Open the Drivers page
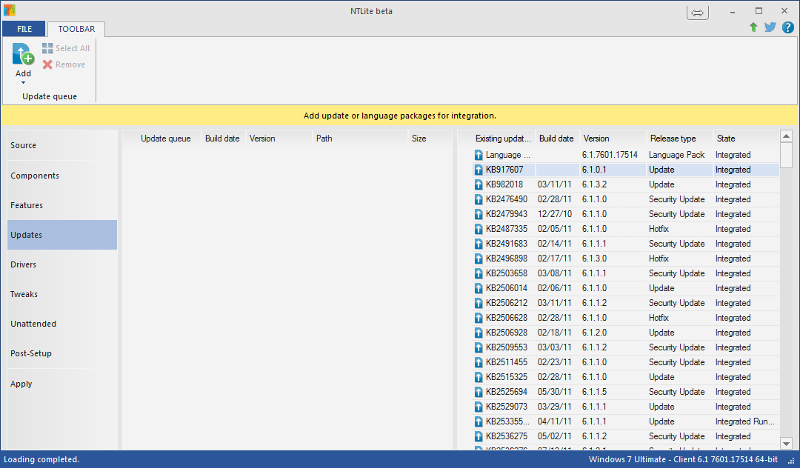Viewport: 800px width, 468px height. coord(62,264)
